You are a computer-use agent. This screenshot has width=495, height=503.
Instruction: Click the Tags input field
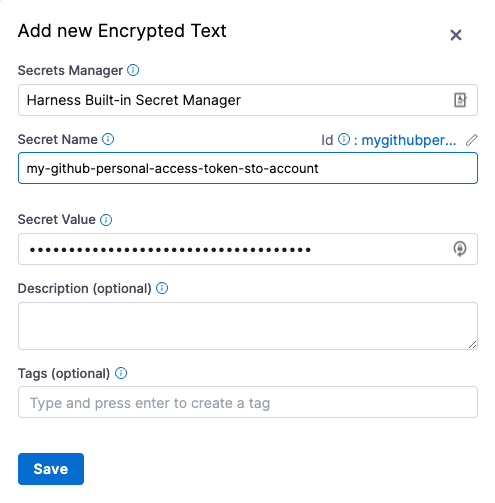248,402
